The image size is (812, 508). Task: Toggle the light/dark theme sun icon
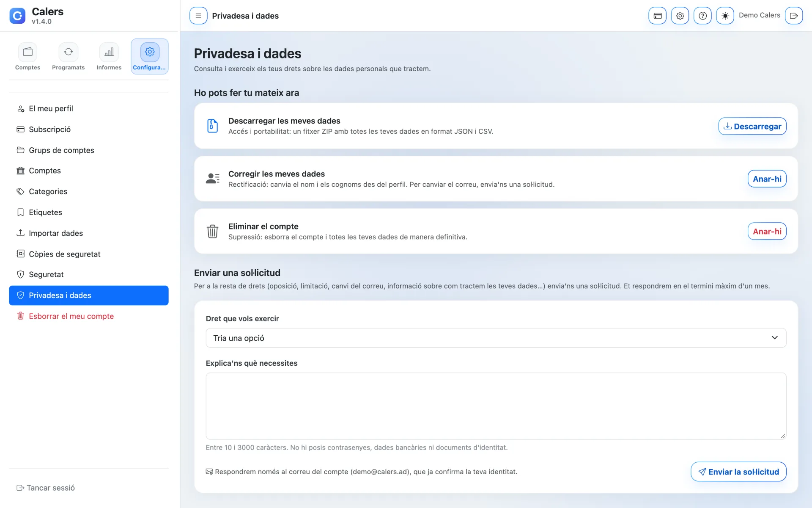(725, 16)
